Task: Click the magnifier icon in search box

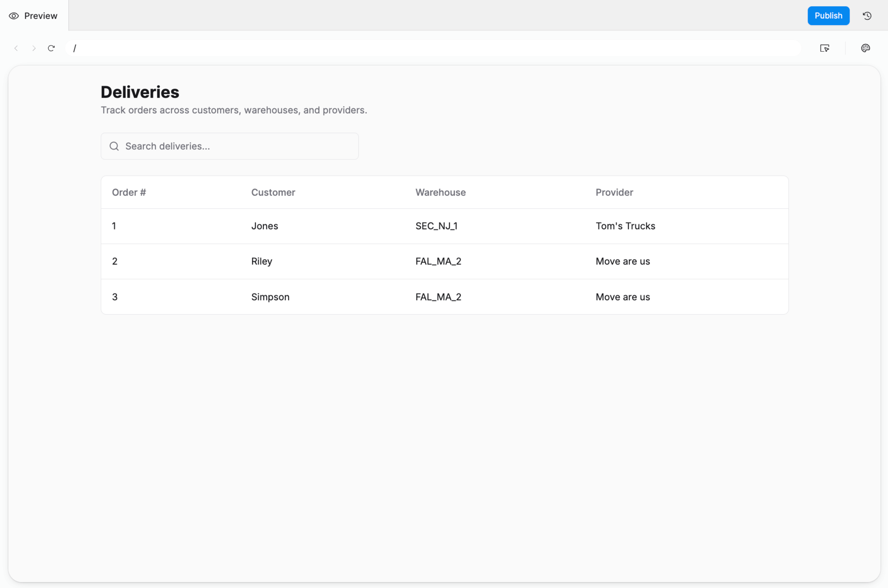Action: 114,146
